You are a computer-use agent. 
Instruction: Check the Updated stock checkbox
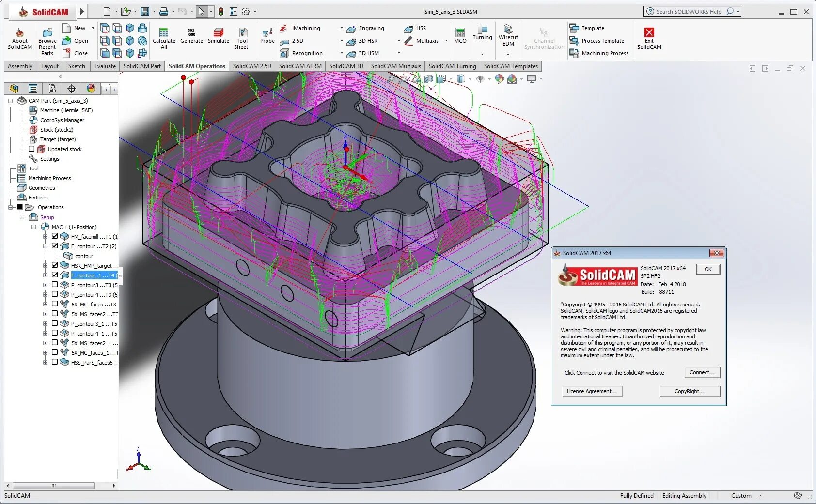[31, 149]
